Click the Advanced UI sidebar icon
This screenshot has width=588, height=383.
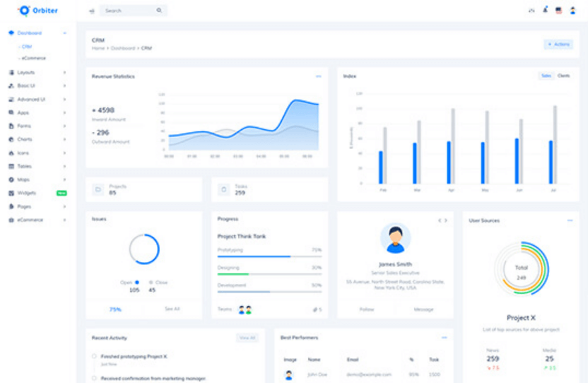[x=11, y=100]
